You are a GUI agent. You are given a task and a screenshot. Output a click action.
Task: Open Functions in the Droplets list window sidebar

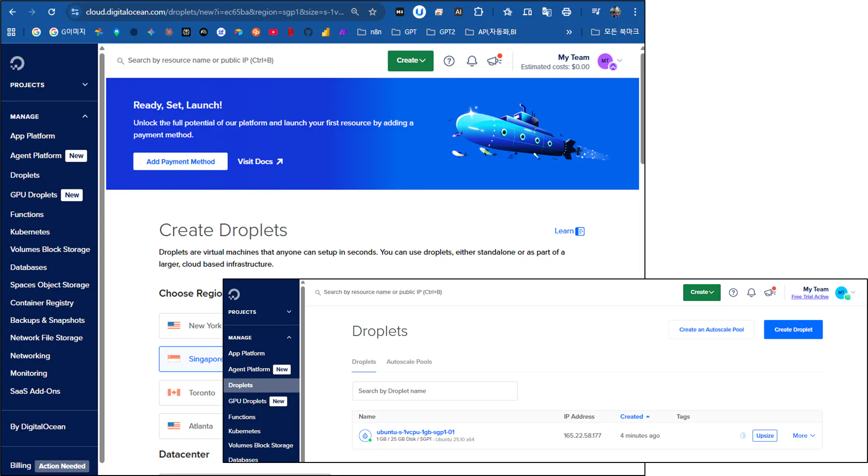pyautogui.click(x=242, y=417)
